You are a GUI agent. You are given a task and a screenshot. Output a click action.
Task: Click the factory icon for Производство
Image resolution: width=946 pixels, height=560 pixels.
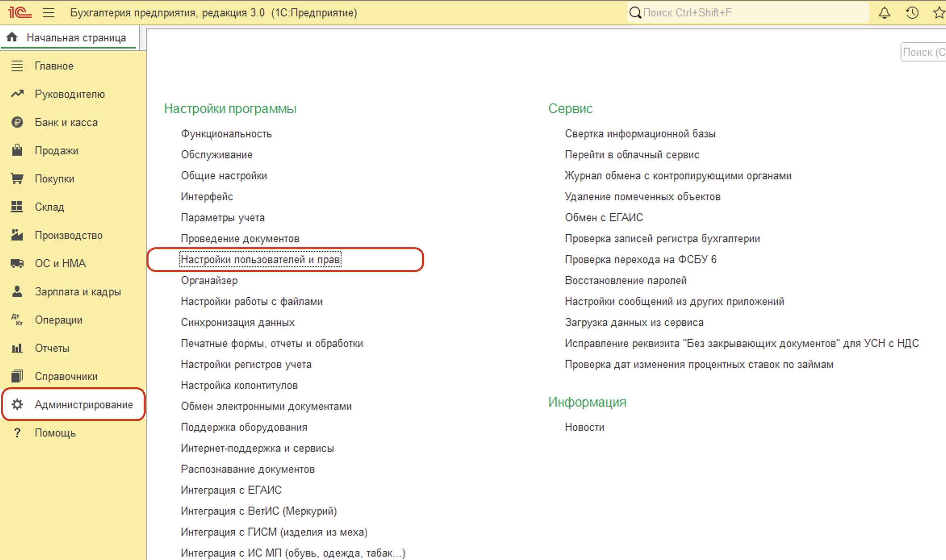coord(17,235)
